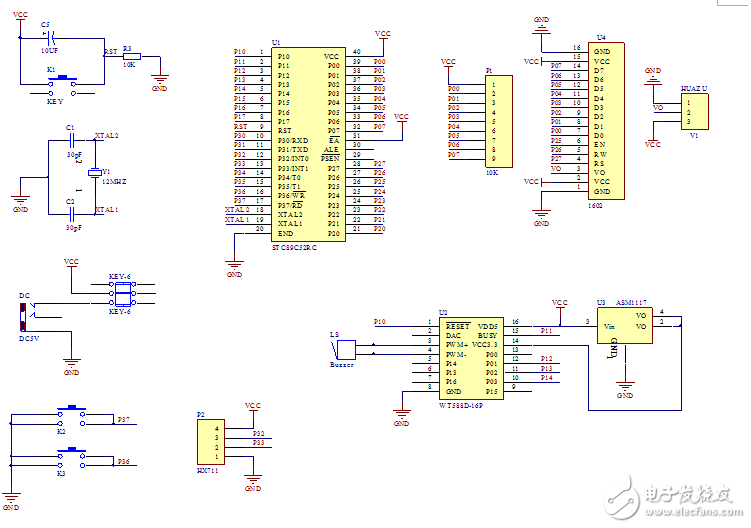This screenshot has width=751, height=528.
Task: Click the XTAL2 net label near the crystal
Action: (106, 135)
